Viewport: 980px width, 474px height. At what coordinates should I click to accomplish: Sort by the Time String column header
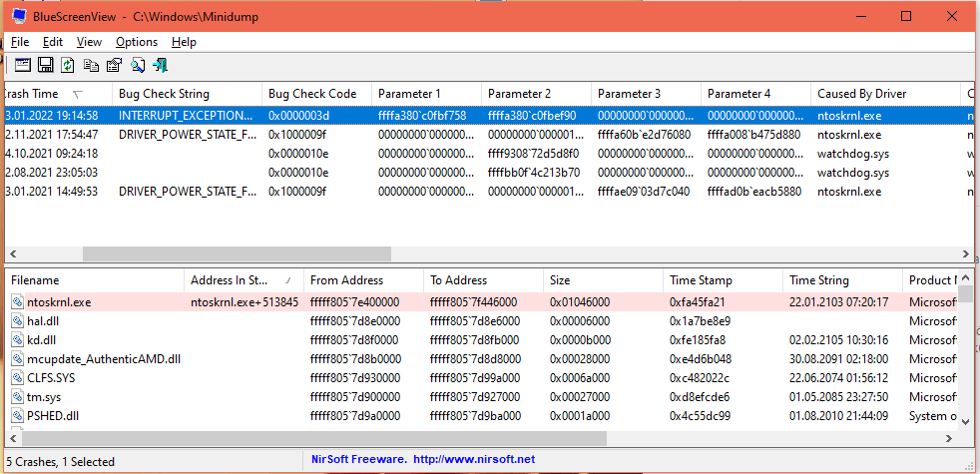tap(842, 280)
